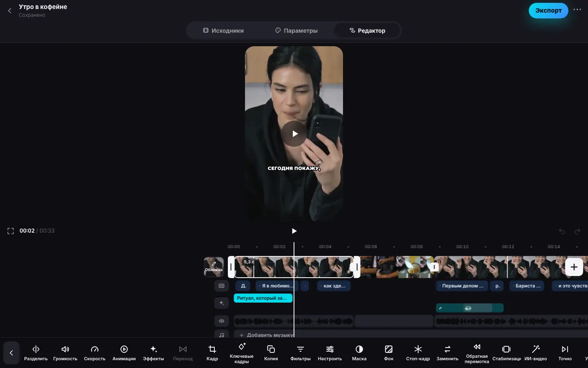
Task: Open the Точно precision tool
Action: (x=565, y=353)
